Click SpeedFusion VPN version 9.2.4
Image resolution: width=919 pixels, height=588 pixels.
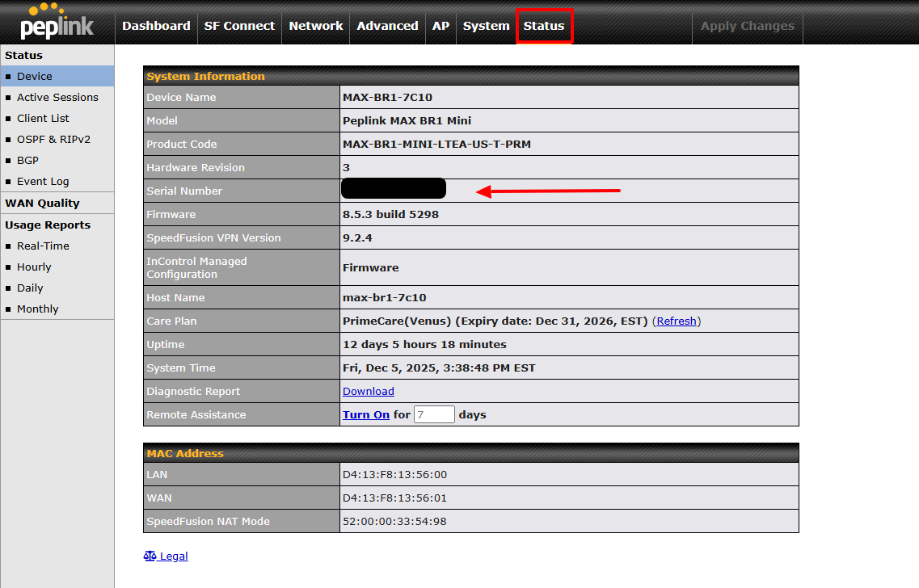click(357, 237)
